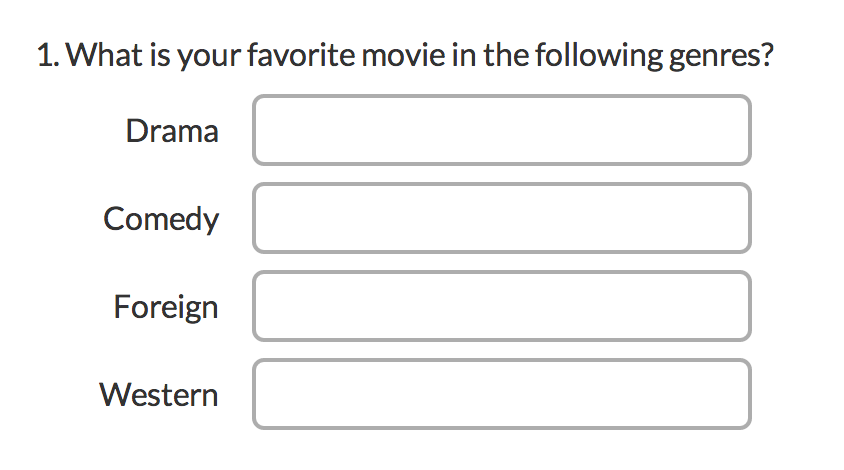The height and width of the screenshot is (470, 844).
Task: Place cursor in the second answer box
Action: pyautogui.click(x=502, y=218)
